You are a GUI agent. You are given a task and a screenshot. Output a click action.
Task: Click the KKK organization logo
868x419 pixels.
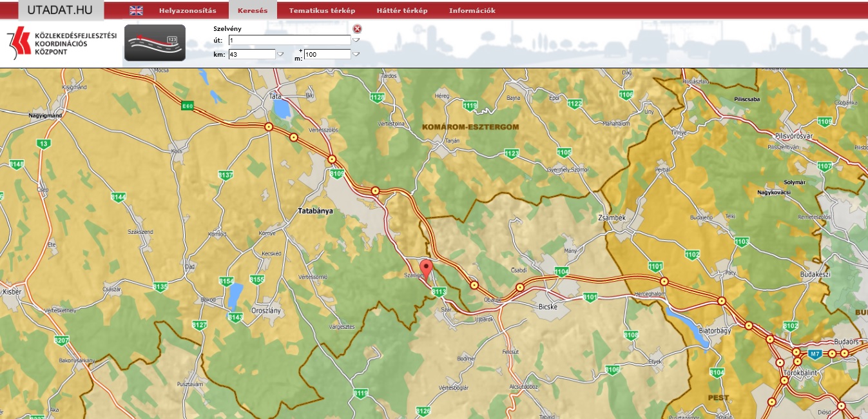point(62,43)
